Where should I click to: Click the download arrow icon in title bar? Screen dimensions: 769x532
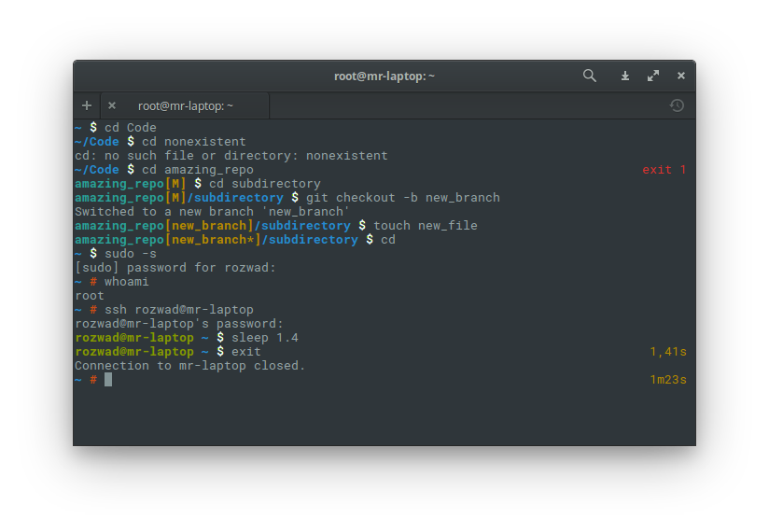[x=625, y=76]
